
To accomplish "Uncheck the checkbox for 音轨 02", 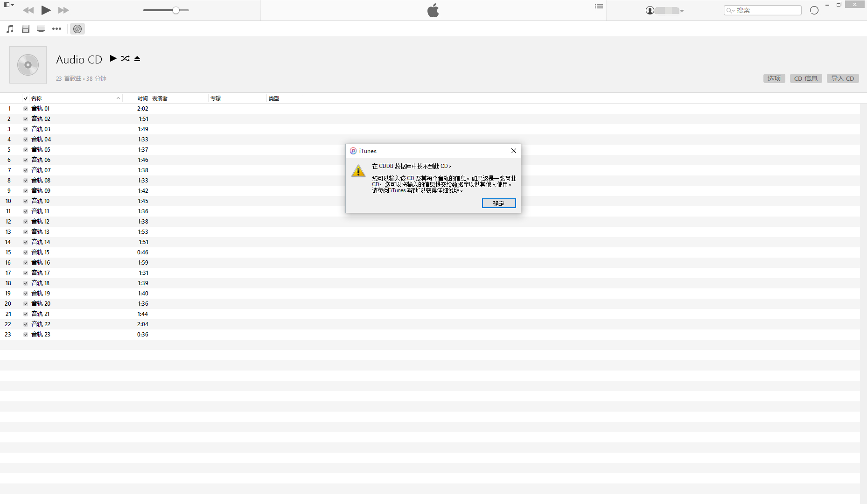I will click(26, 119).
